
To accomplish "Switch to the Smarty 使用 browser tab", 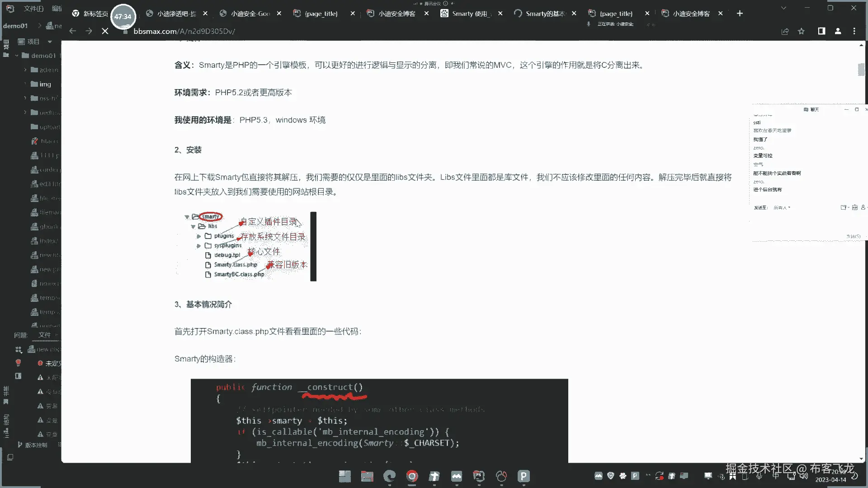I will tap(471, 14).
